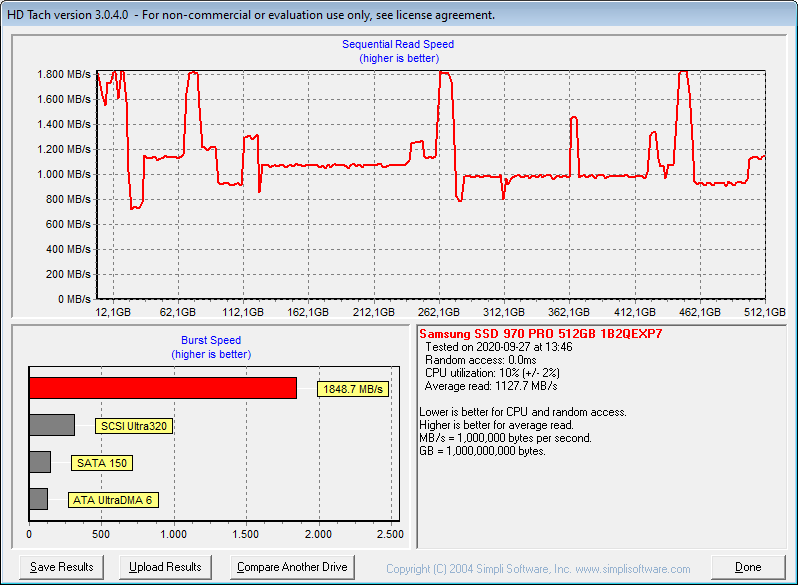Click 'CPU utilization: 10% (+/- 2%)' text
The height and width of the screenshot is (585, 798).
pos(492,373)
